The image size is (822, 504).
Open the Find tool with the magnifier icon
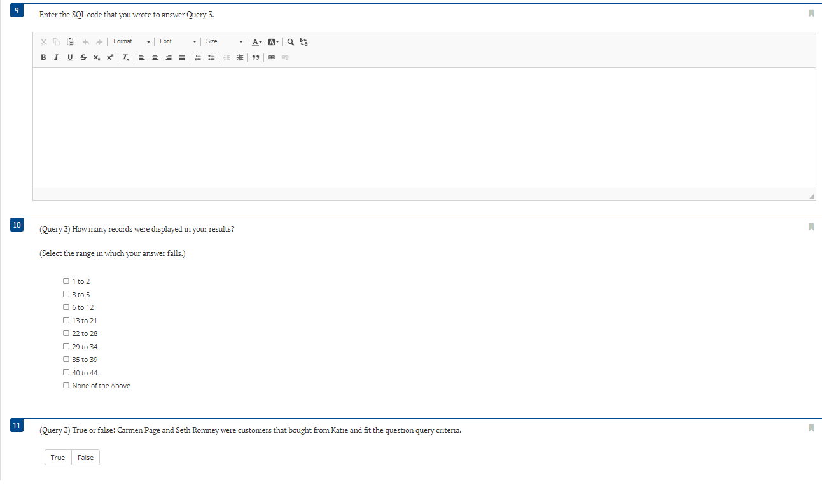(291, 41)
